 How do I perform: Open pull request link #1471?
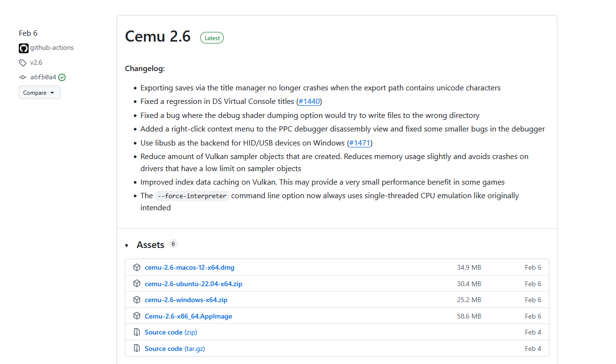click(359, 143)
